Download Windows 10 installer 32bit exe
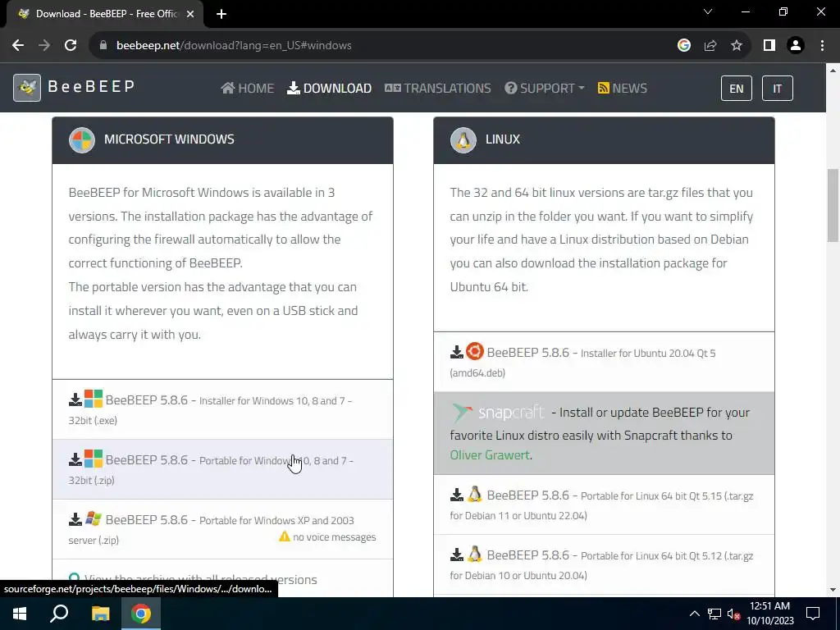The height and width of the screenshot is (630, 840). tap(222, 410)
